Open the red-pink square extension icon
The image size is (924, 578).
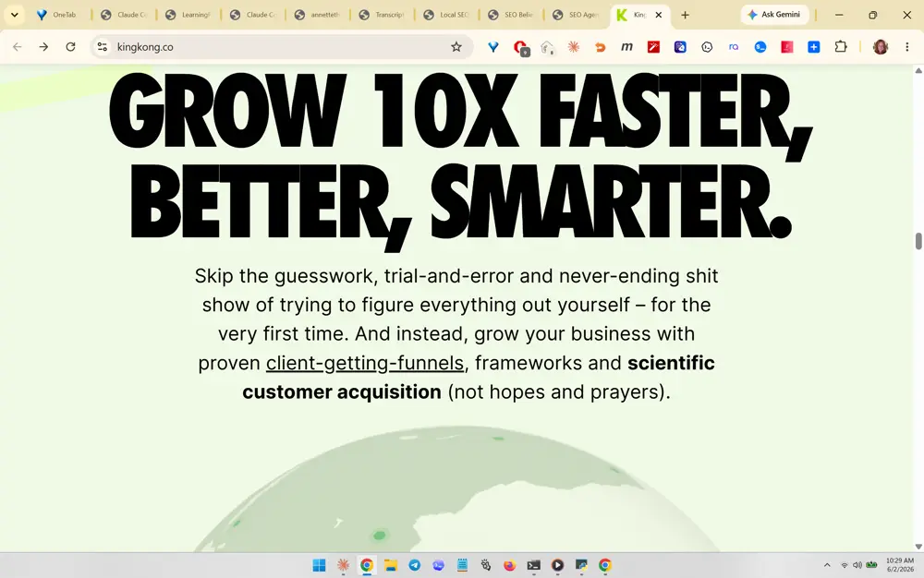click(x=786, y=47)
